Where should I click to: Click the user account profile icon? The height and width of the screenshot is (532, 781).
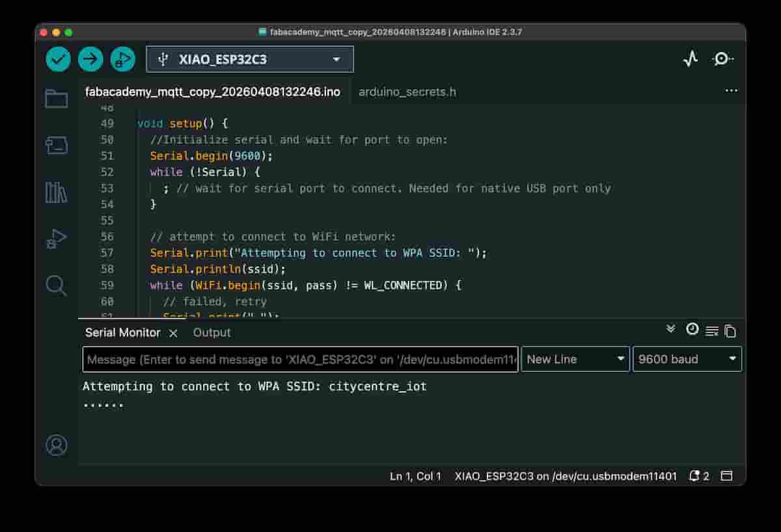[57, 445]
